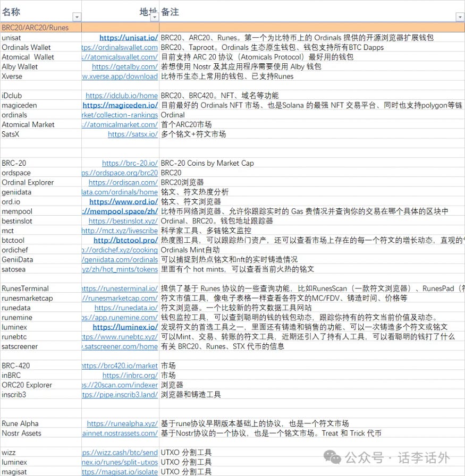Follow the http://mct.xyz/livescribe link
Image resolution: width=465 pixels, height=476 pixels.
point(120,231)
